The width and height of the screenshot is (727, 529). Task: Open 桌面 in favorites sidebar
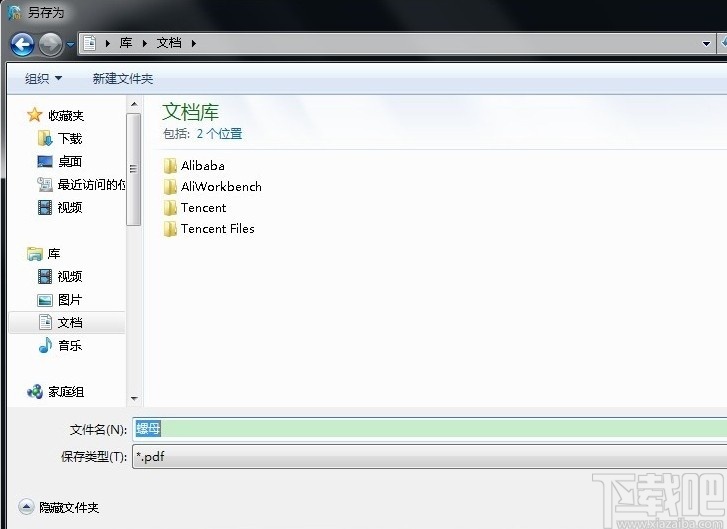70,161
